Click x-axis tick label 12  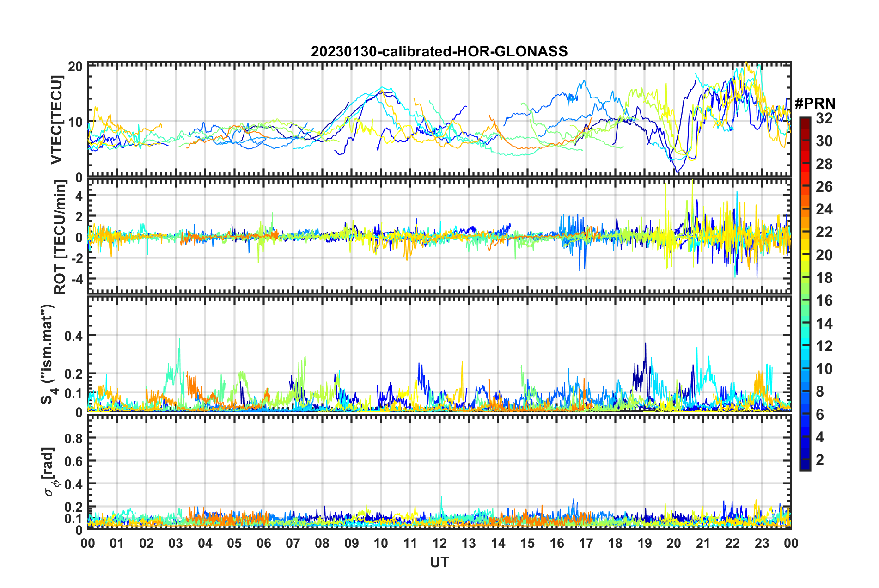(439, 543)
